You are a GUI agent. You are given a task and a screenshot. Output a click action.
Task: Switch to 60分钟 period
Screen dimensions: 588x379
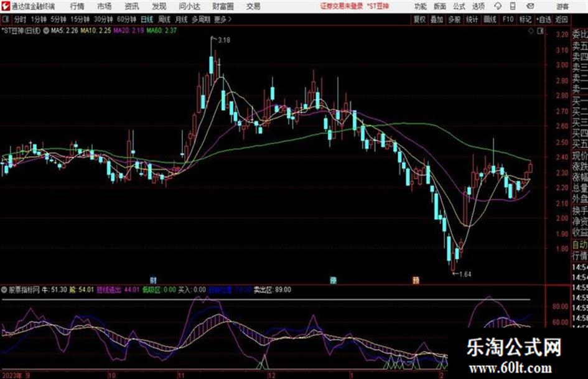coord(127,19)
